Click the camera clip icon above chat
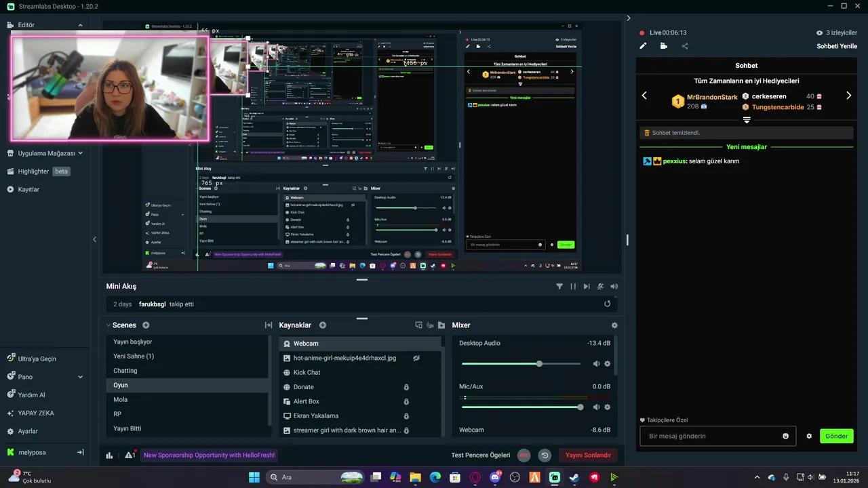This screenshot has height=488, width=868. tap(663, 46)
